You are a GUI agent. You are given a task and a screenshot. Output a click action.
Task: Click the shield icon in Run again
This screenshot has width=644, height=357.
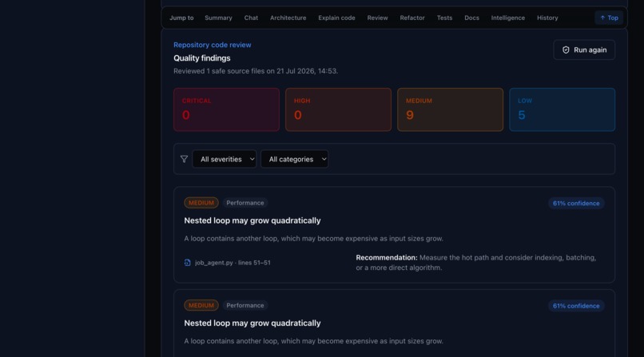coord(566,50)
